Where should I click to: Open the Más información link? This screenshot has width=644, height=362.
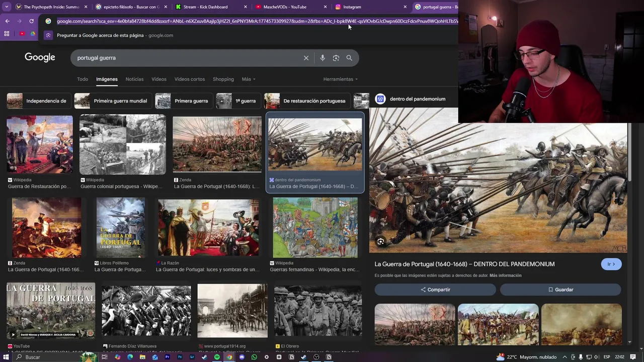click(505, 276)
